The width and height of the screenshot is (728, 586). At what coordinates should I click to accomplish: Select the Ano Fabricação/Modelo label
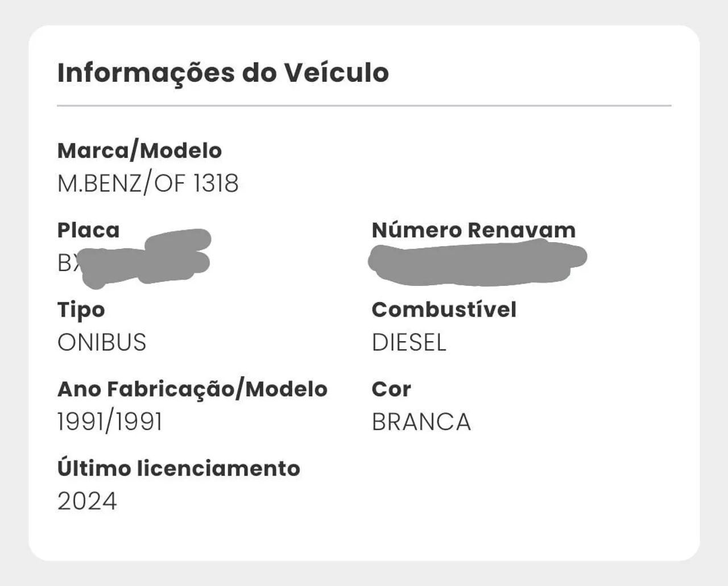coord(192,389)
